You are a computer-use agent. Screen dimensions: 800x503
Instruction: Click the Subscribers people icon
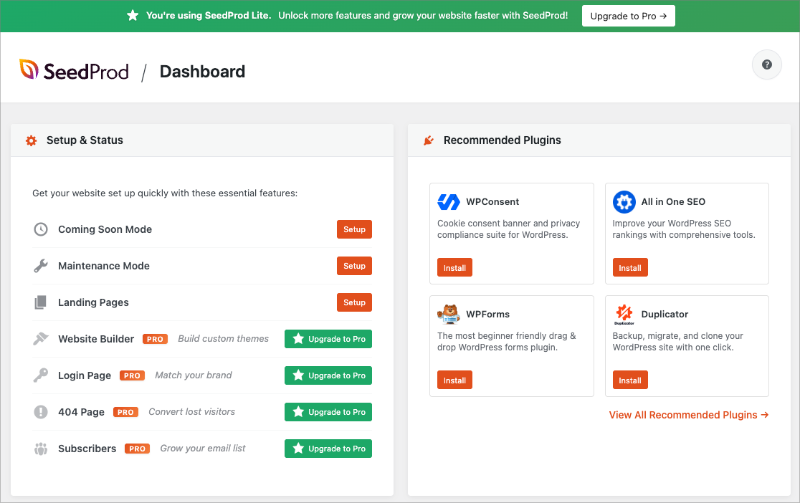pyautogui.click(x=41, y=449)
